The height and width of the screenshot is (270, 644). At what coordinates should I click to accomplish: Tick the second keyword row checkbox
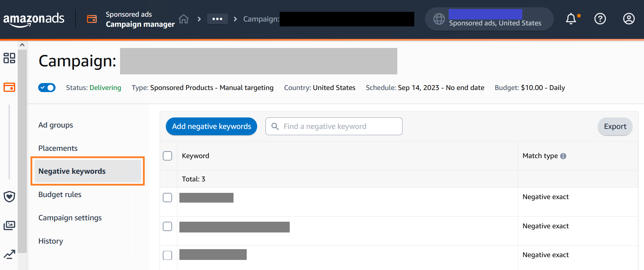(168, 227)
